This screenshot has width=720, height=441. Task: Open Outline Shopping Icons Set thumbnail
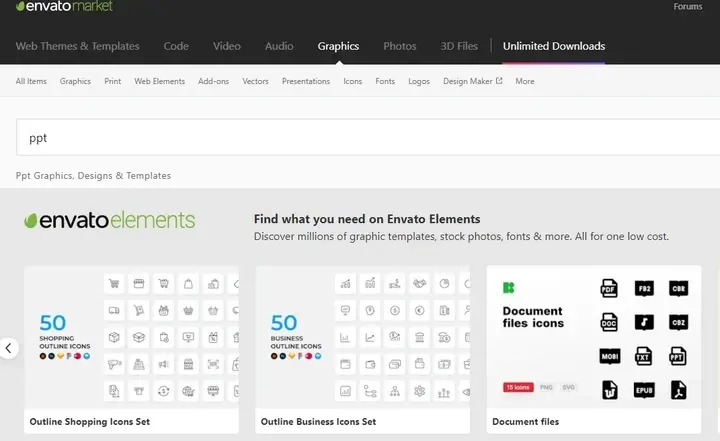(x=131, y=337)
